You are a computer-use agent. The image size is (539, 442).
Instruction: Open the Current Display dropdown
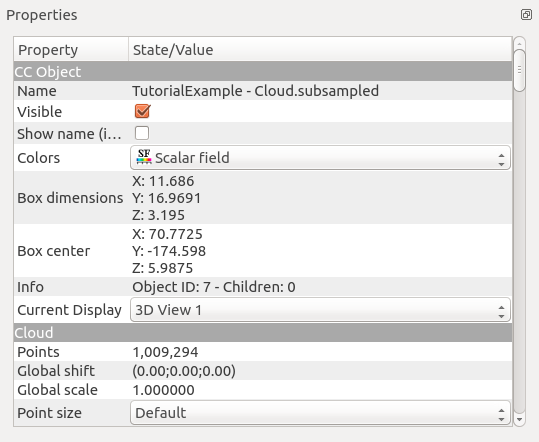[320, 310]
